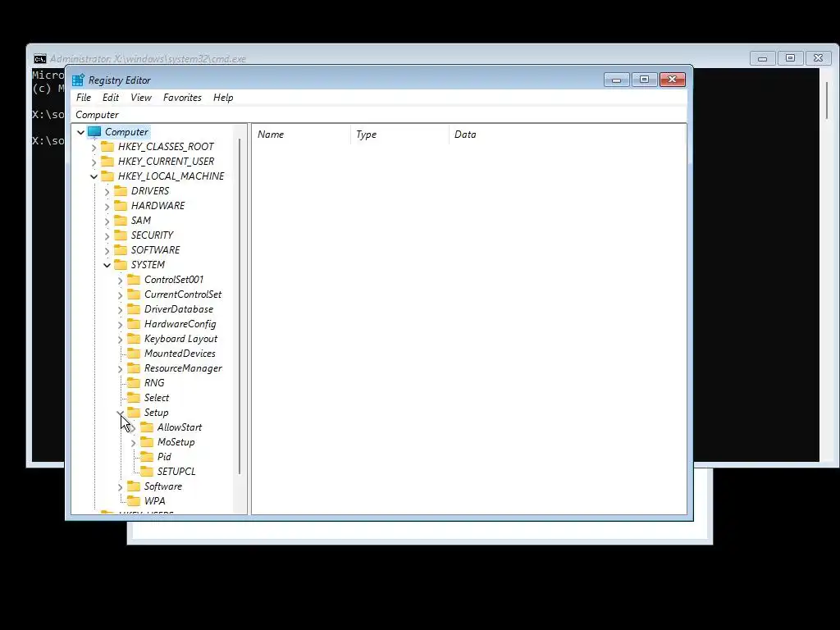Screen dimensions: 840x630
Task: Click the ResourceManager folder icon
Action: (x=134, y=368)
